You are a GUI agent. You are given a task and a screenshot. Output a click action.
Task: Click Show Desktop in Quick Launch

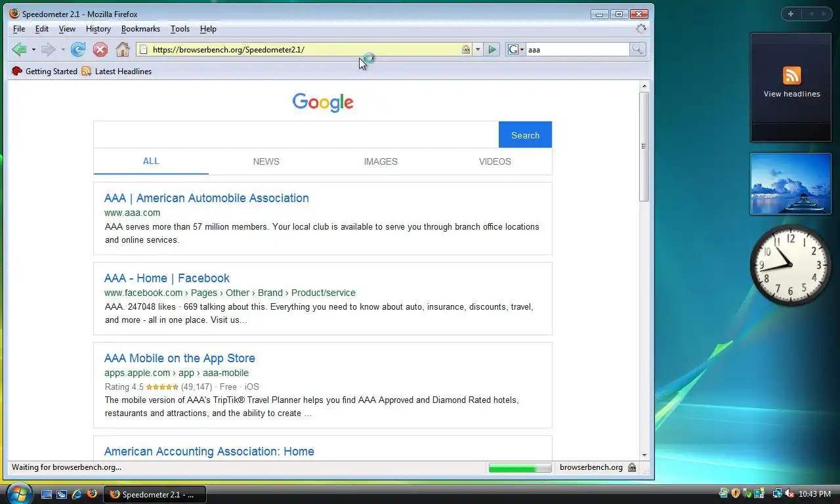point(47,494)
